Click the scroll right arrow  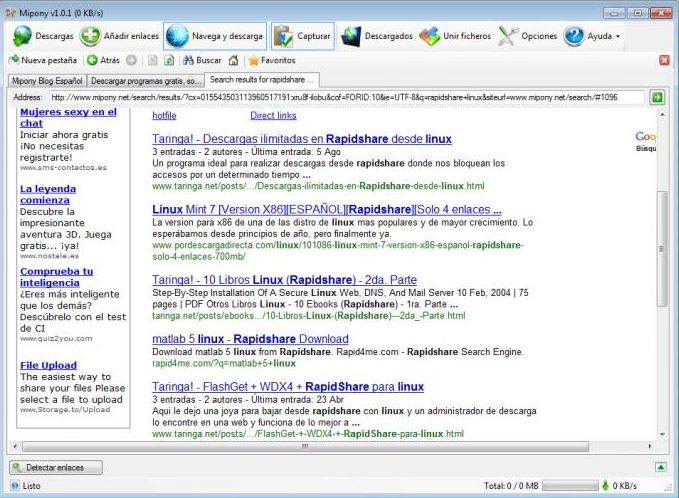[x=650, y=446]
